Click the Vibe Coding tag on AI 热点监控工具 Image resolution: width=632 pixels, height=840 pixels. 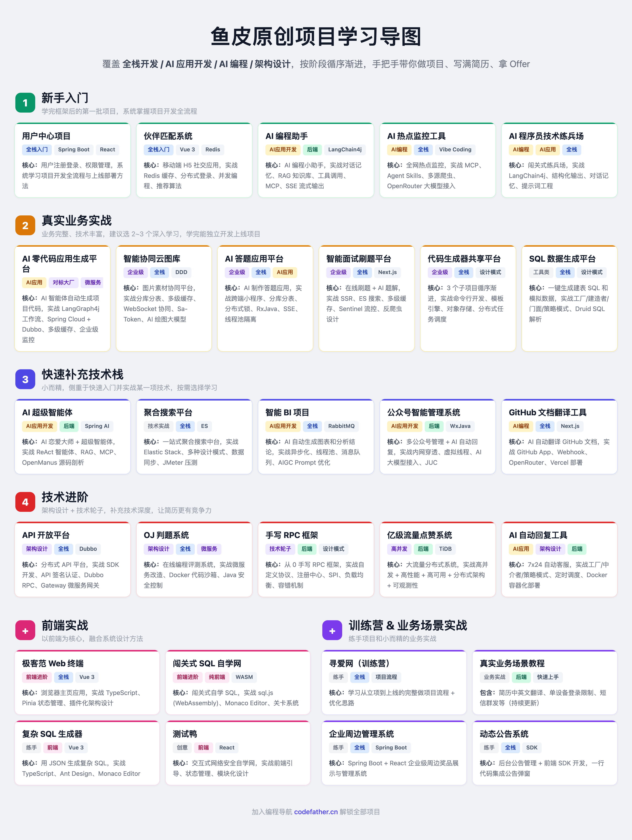[455, 150]
